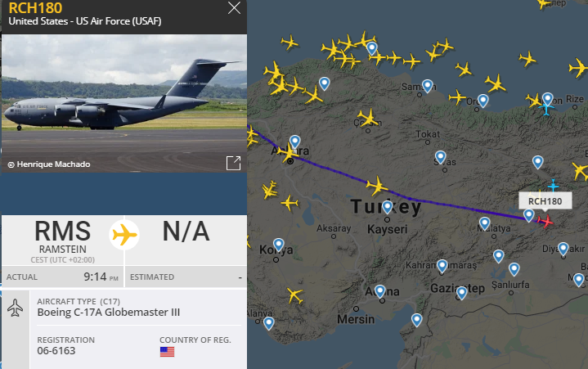The width and height of the screenshot is (588, 369).
Task: Click the yellow plane icon between RMS and N/A
Action: [x=124, y=235]
